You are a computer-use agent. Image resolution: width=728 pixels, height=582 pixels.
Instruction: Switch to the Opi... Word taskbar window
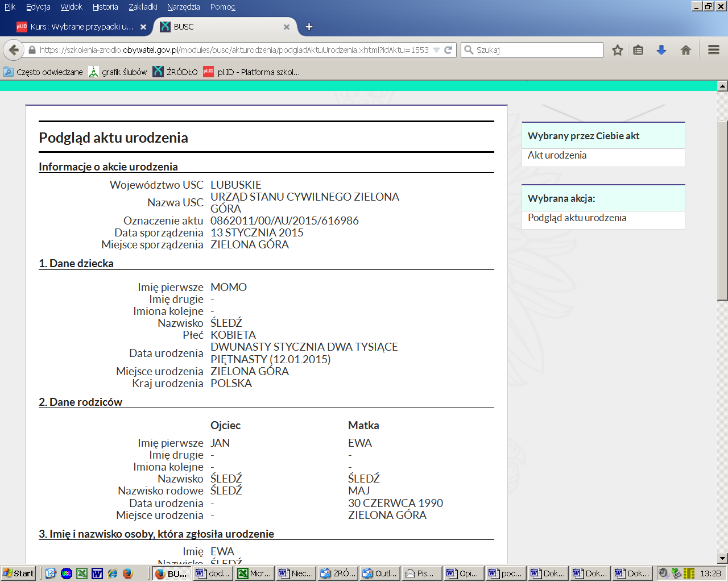point(464,573)
